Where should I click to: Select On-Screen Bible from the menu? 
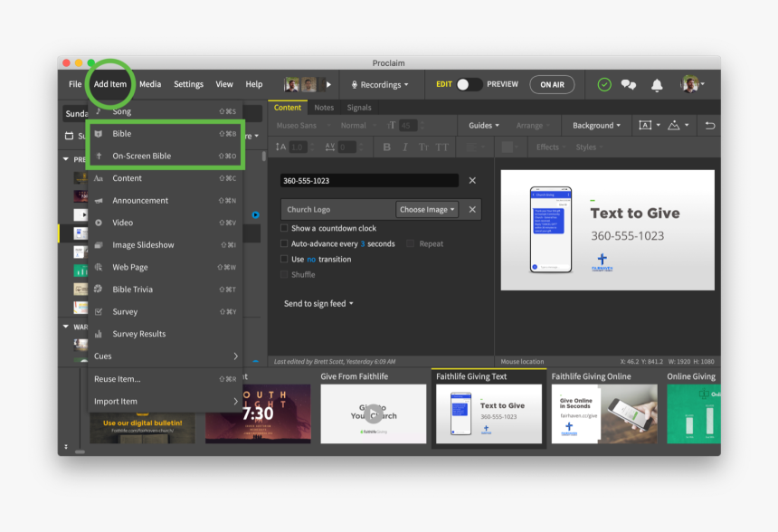[x=141, y=156]
